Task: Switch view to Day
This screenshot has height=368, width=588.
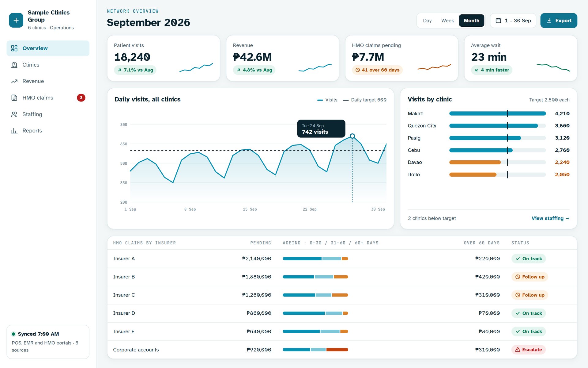Action: click(x=427, y=21)
